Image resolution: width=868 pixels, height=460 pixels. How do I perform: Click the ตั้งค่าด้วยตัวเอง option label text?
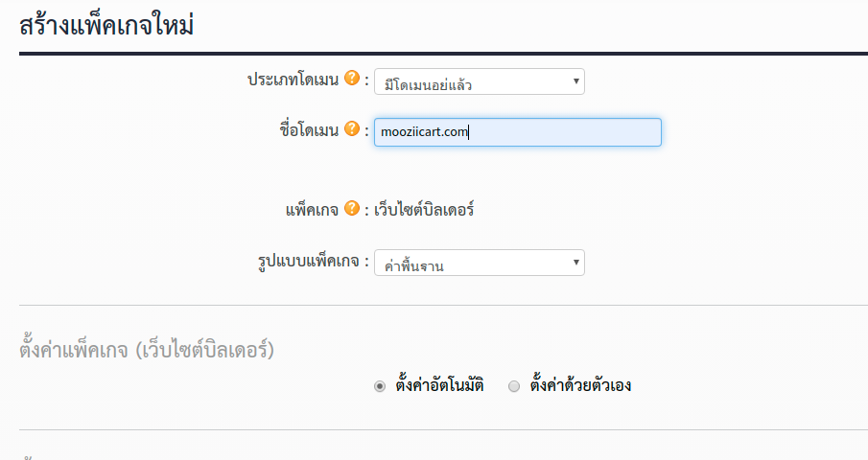pos(580,385)
